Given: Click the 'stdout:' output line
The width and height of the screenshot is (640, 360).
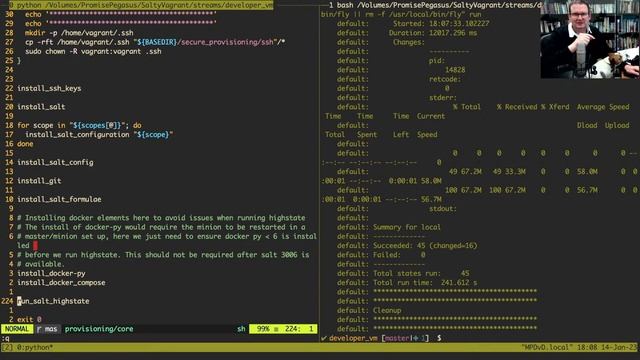Looking at the screenshot, I should 443,209.
